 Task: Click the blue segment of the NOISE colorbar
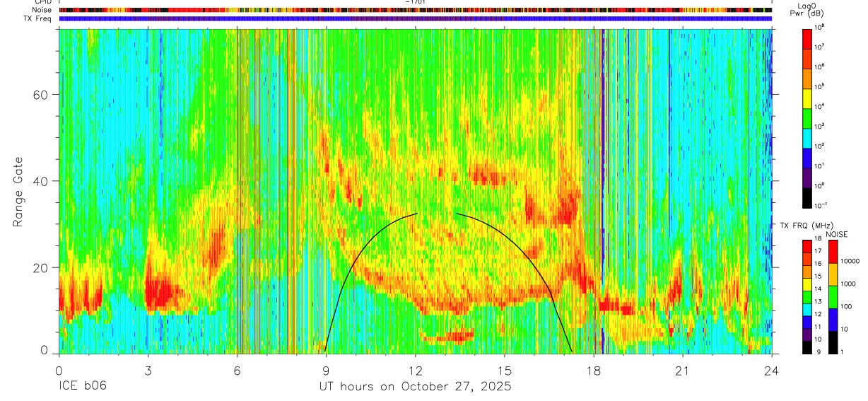click(x=833, y=320)
